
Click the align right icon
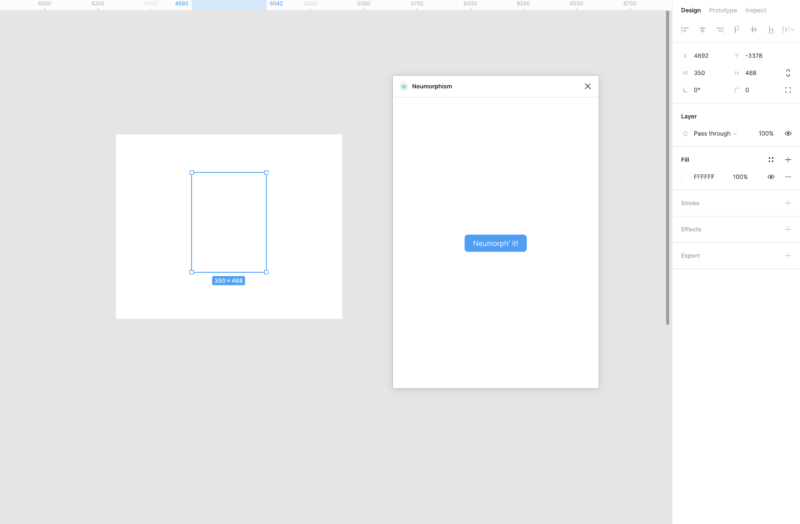(719, 30)
